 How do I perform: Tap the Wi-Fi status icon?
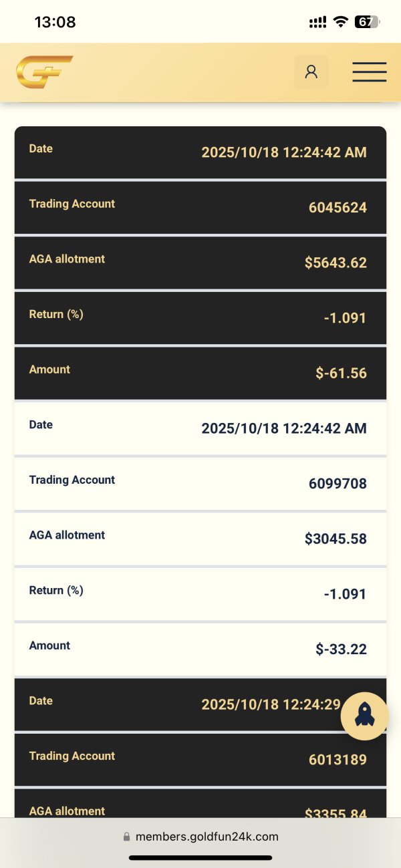[x=341, y=22]
